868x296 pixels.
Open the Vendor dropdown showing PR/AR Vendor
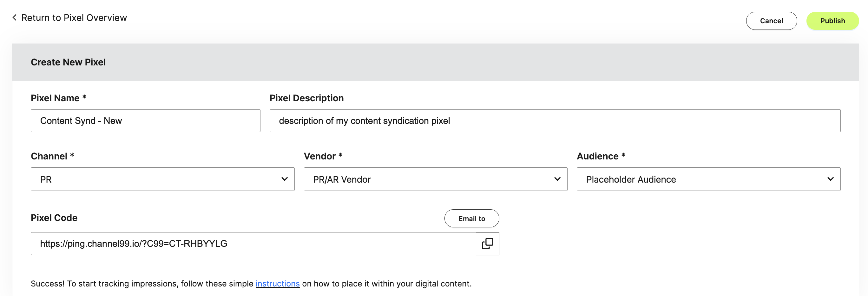tap(435, 179)
